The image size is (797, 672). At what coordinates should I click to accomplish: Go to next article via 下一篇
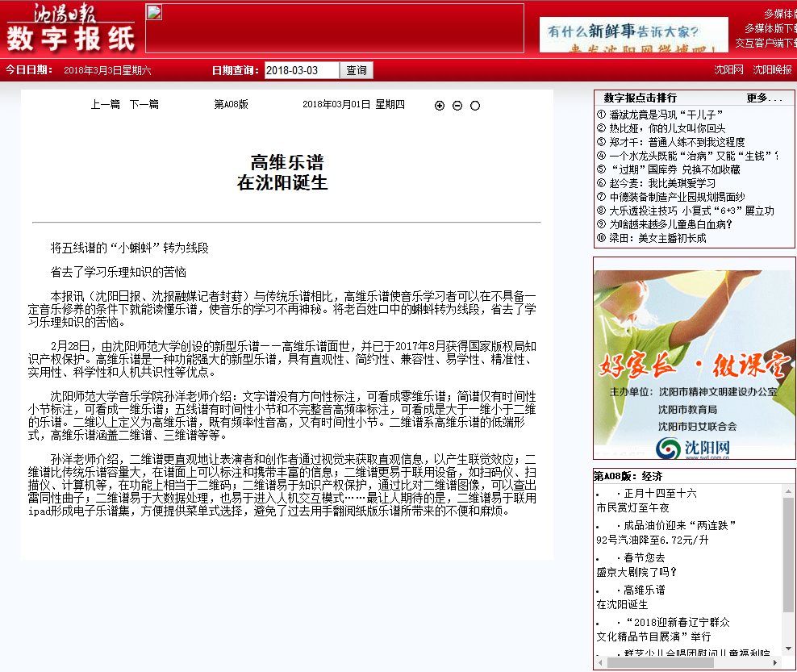[144, 104]
